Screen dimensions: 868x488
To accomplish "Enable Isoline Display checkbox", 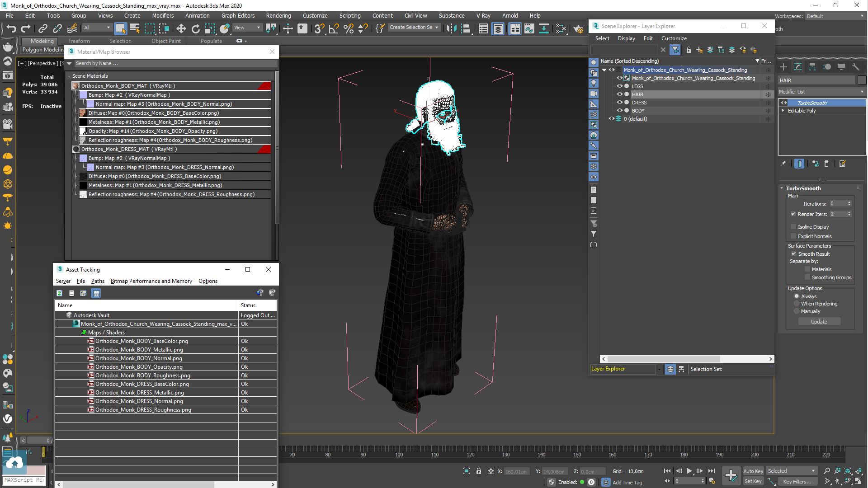I will 793,227.
